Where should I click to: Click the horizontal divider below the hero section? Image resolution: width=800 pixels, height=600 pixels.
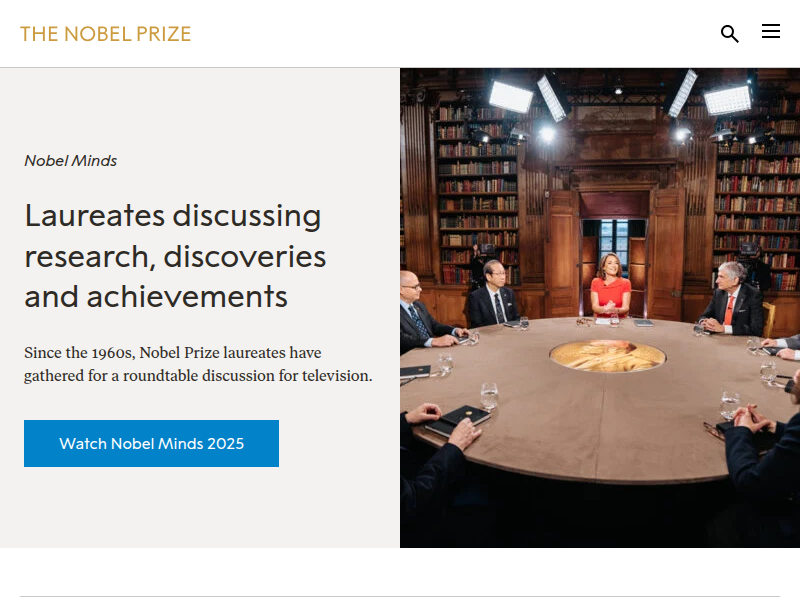400,596
